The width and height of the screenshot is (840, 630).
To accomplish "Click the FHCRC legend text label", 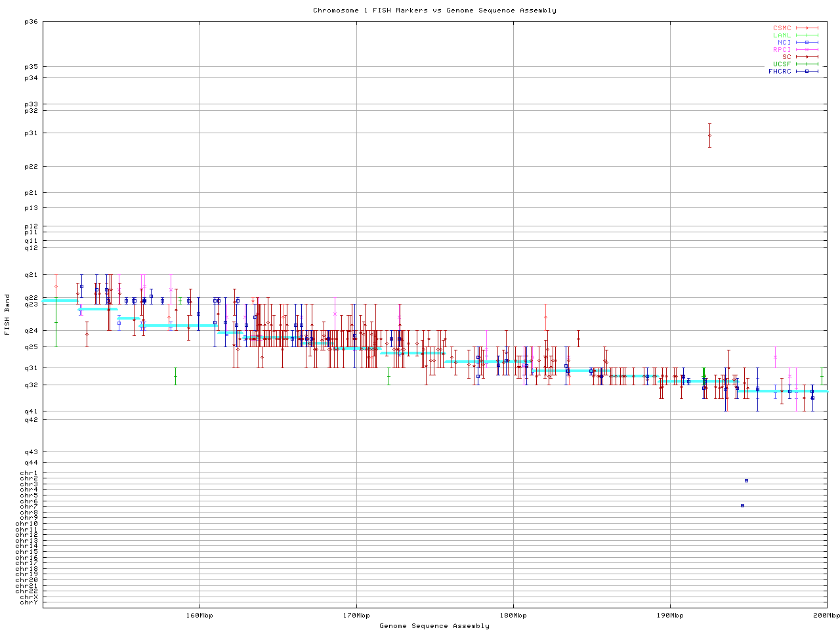I will point(780,72).
